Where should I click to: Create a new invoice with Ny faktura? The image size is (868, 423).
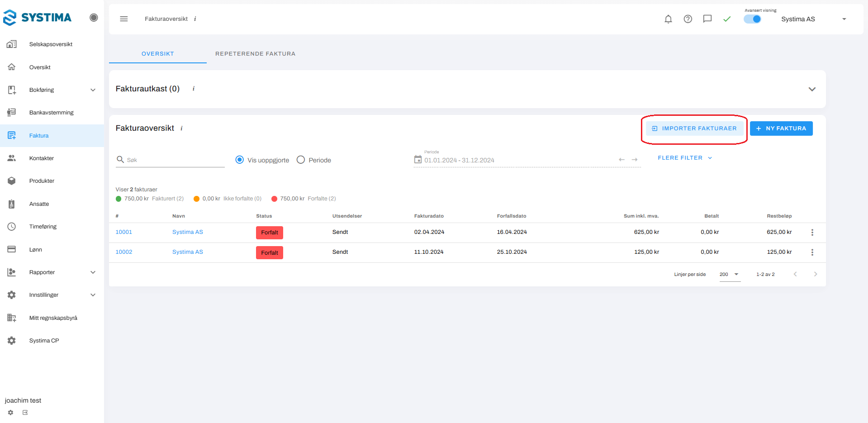point(781,128)
